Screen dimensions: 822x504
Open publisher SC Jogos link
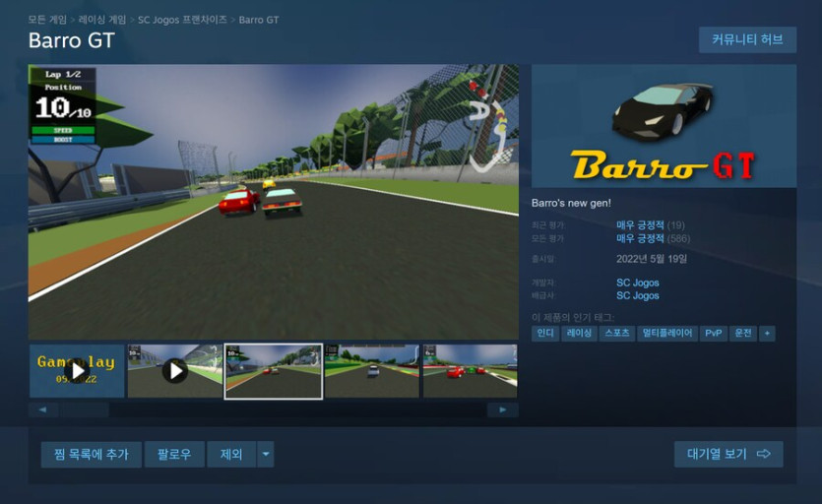[x=638, y=295]
